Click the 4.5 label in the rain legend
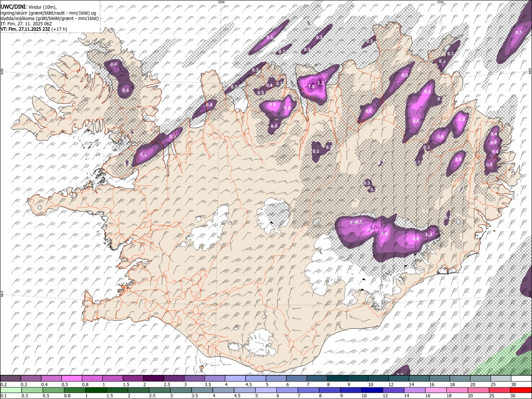The image size is (532, 399). pyautogui.click(x=237, y=396)
